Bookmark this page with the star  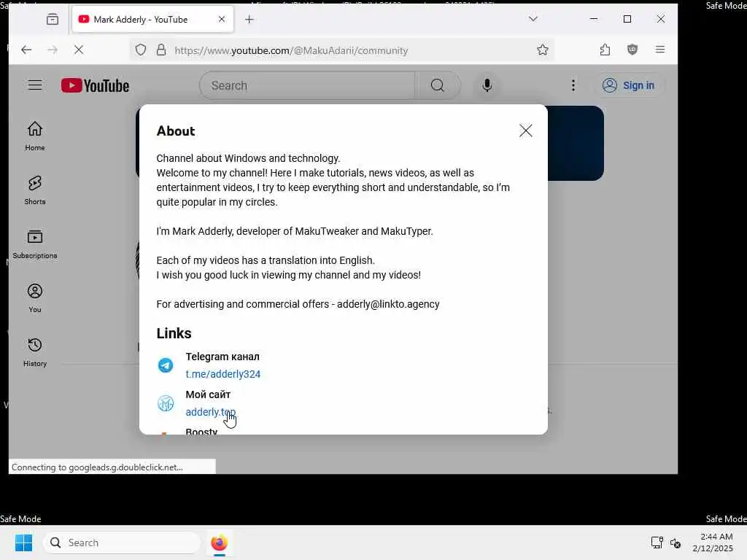tap(542, 50)
